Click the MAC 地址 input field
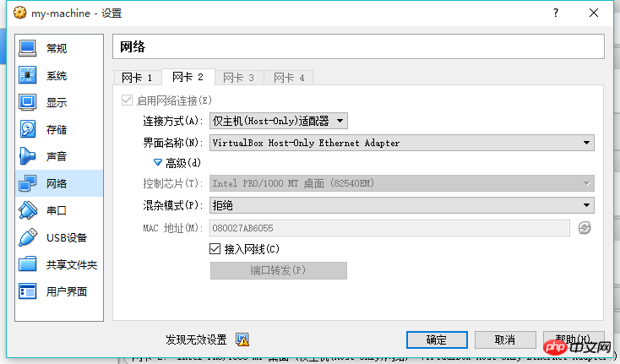Viewport: 620px width, 364px height. [x=389, y=228]
